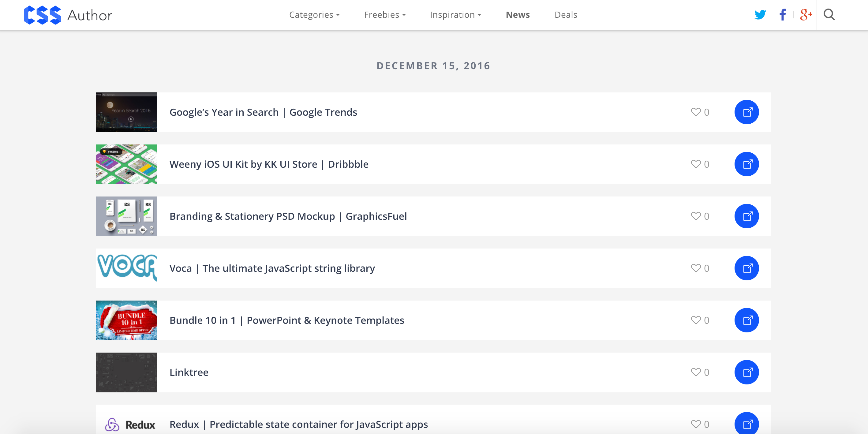Open external link button for Linktree row
Viewport: 868px width, 434px height.
(746, 372)
